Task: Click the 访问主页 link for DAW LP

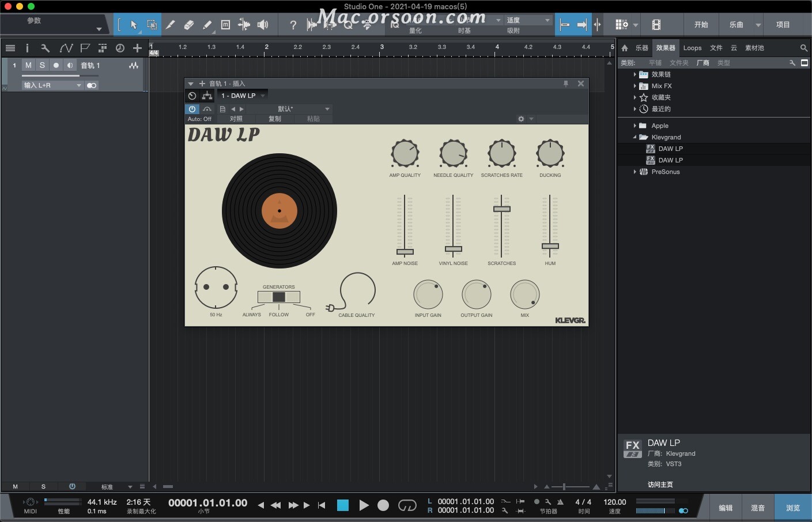Action: pyautogui.click(x=660, y=485)
